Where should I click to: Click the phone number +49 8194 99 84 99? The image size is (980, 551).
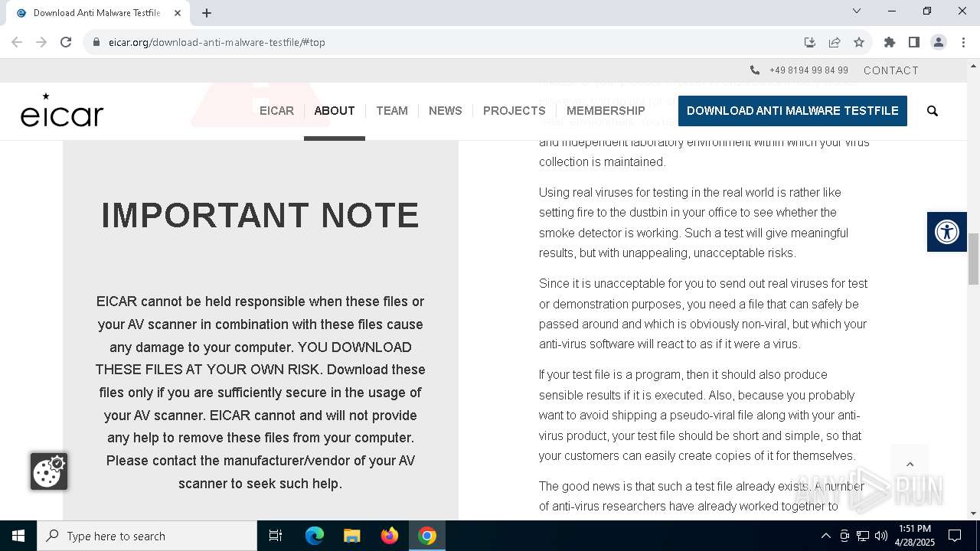808,70
